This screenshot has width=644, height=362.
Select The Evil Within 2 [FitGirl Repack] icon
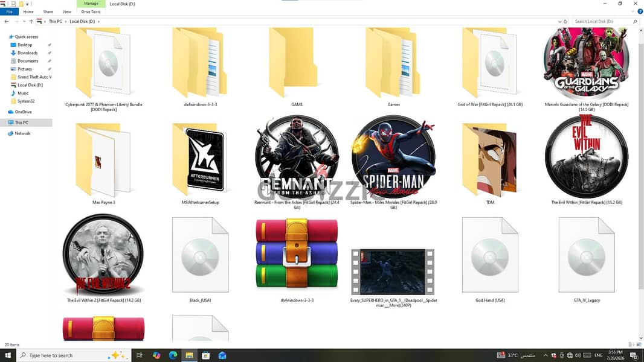click(103, 254)
